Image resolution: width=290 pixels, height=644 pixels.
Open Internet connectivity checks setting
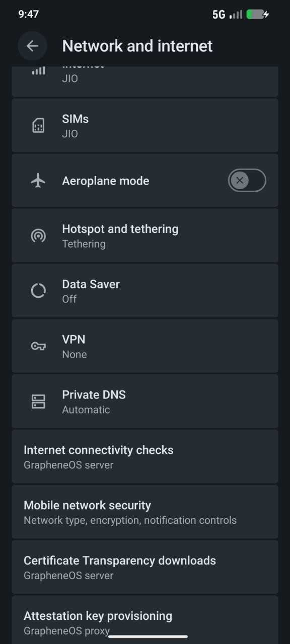[145, 457]
